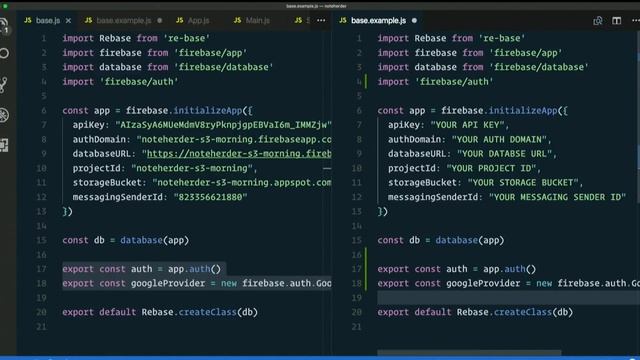This screenshot has width=640, height=360.
Task: Click googleProvider in base.example.js editor
Action: click(483, 283)
